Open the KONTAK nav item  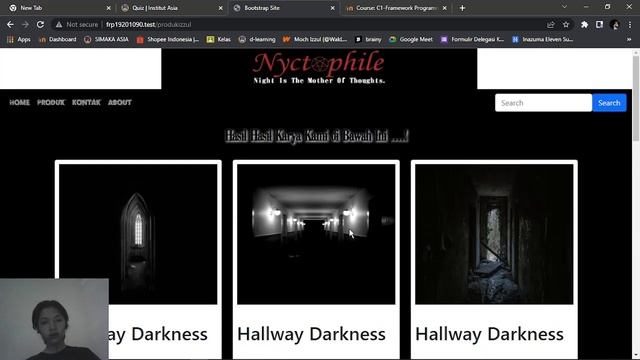click(86, 102)
